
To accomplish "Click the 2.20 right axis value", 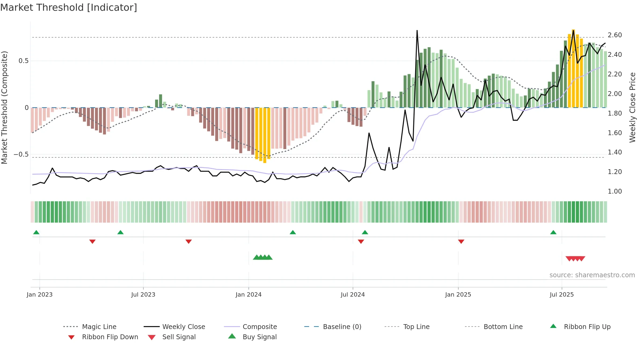I will point(615,74).
